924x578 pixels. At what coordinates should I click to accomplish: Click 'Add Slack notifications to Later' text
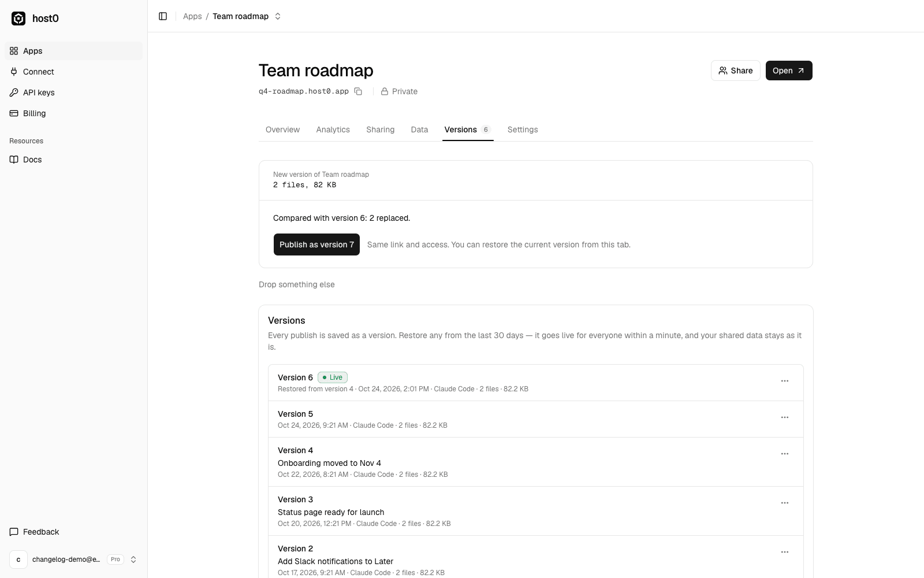click(x=336, y=561)
